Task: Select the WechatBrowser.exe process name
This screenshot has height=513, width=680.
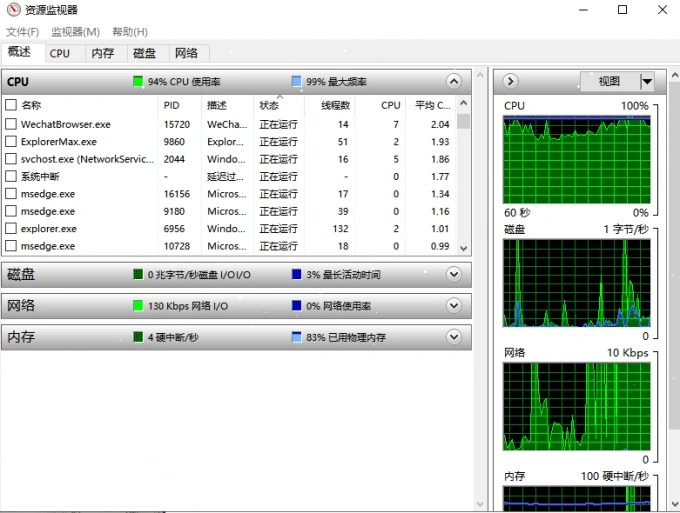Action: (65, 124)
